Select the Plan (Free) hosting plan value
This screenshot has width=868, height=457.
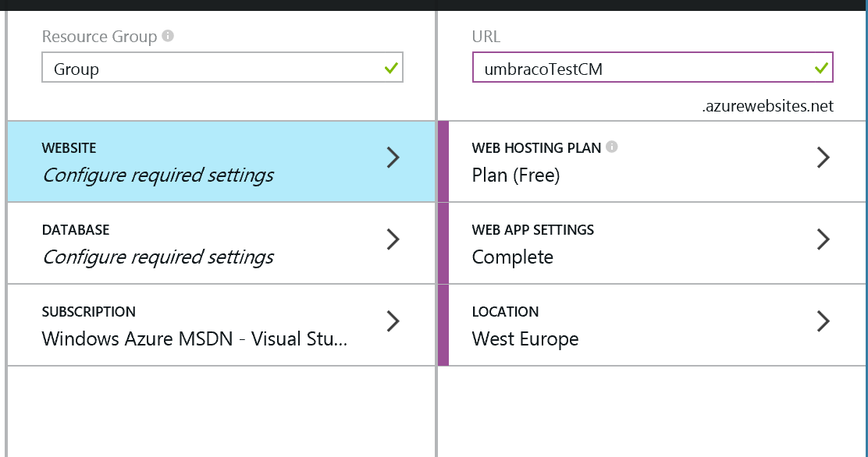516,175
